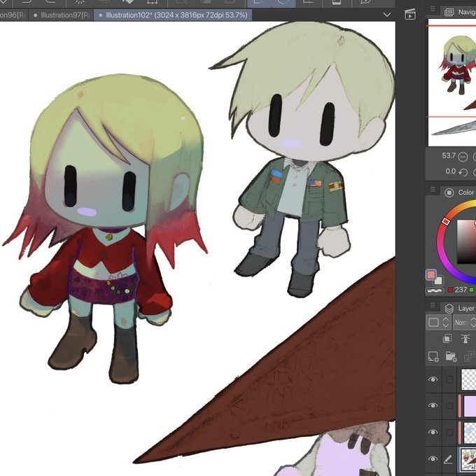Pick a shade in the color square
Image resolution: width=476 pixels, height=476 pixels.
(467, 241)
